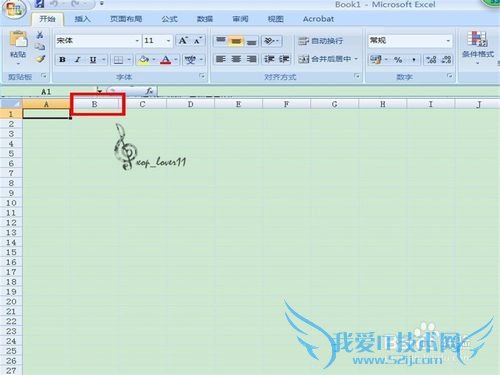
Task: Click the Comma Style icon
Action: [414, 60]
